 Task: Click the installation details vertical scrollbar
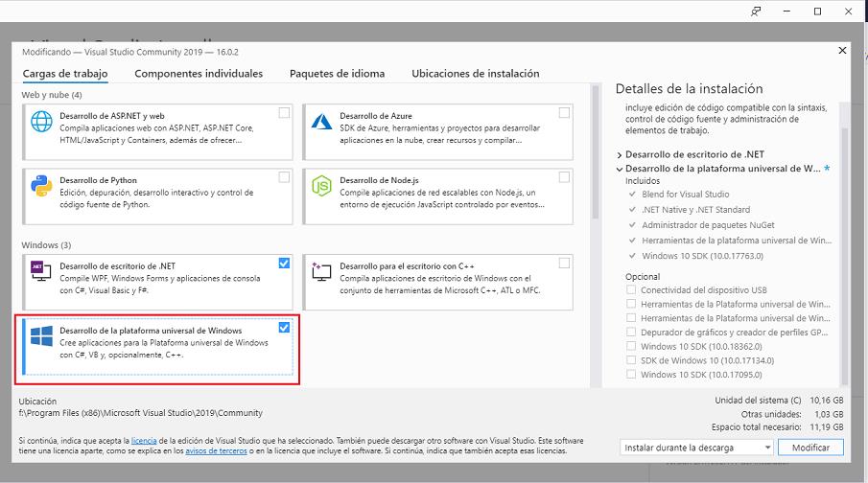tap(844, 255)
